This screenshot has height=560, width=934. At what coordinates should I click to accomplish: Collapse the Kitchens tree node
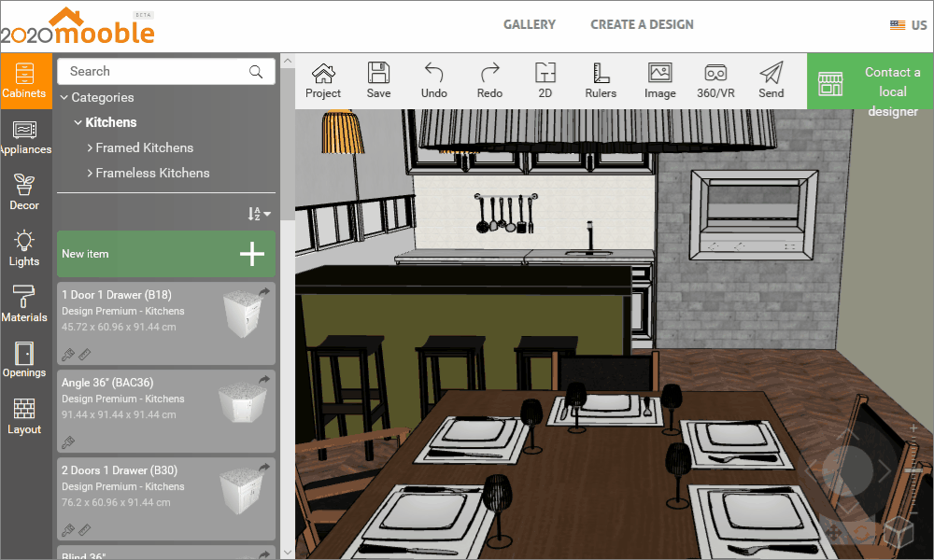[78, 122]
